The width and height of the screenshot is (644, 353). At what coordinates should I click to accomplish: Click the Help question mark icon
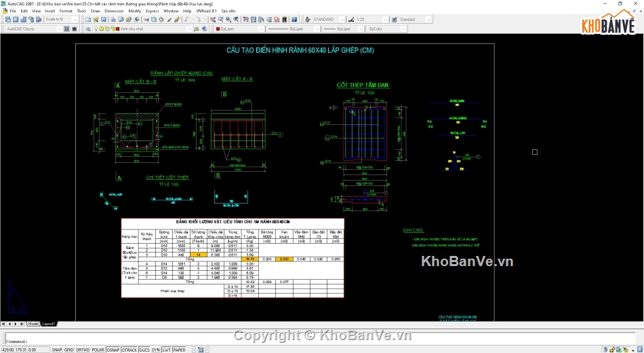click(294, 19)
